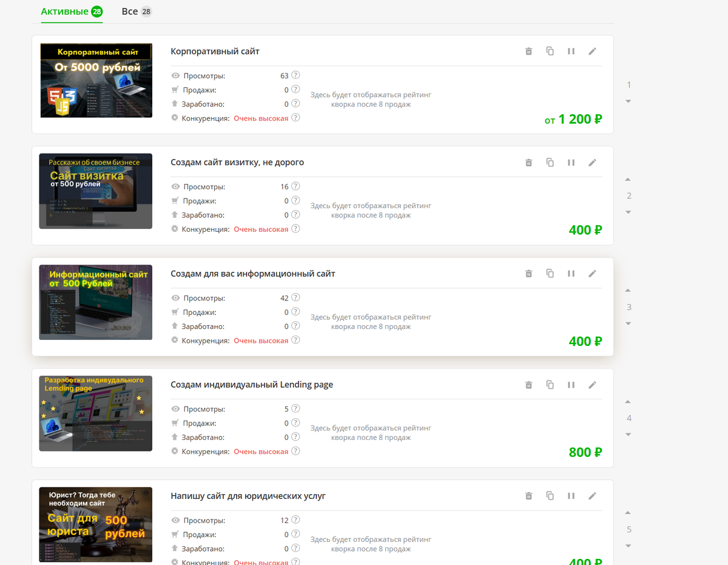This screenshot has width=728, height=565.
Task: Pause the Lending page listing
Action: pyautogui.click(x=571, y=384)
